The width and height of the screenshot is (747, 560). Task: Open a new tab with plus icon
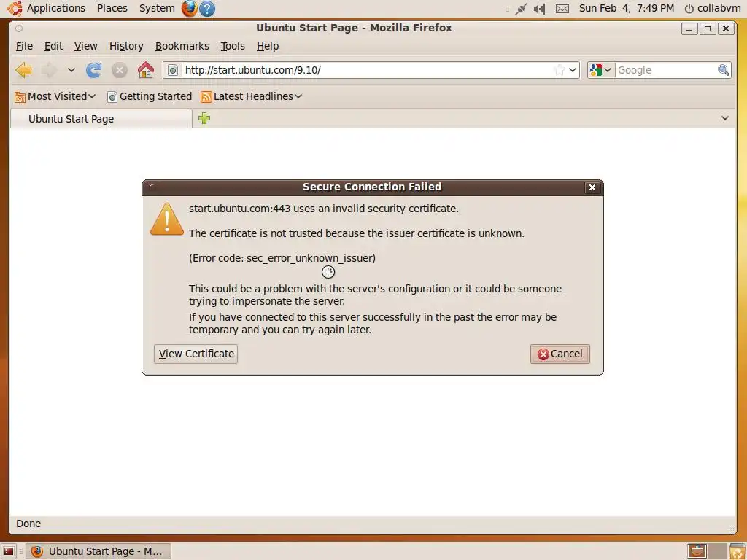click(204, 118)
